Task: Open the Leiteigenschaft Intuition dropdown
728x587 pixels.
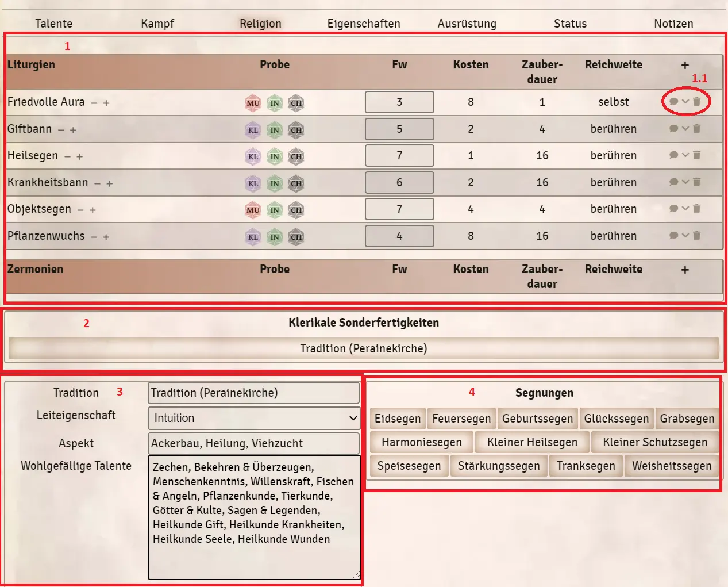Action: click(x=254, y=418)
